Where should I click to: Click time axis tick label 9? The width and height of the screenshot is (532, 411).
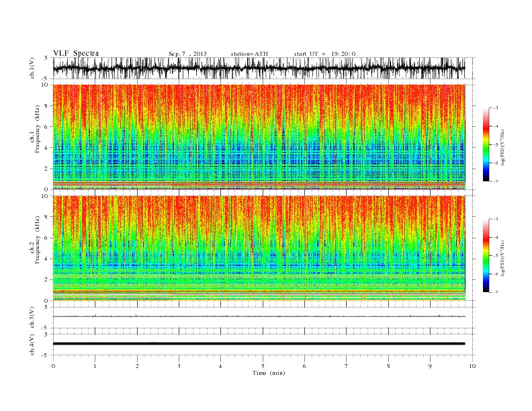[430, 366]
